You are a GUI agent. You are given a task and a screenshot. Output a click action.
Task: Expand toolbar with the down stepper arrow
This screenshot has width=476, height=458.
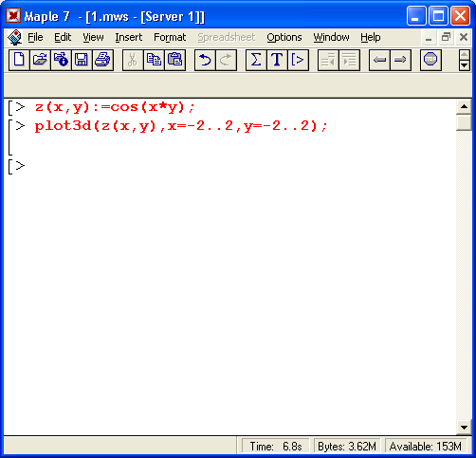pyautogui.click(x=464, y=65)
